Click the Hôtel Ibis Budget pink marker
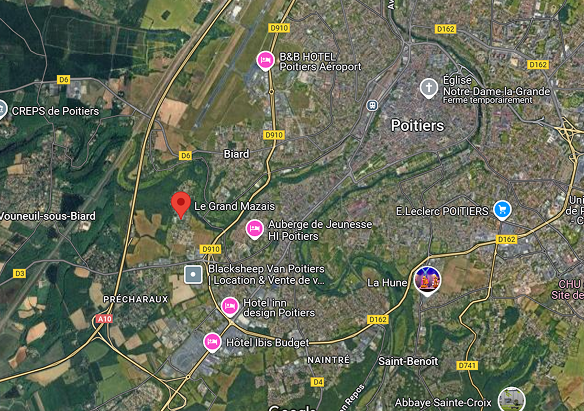Screen dimensions: 584x411 tap(212, 342)
